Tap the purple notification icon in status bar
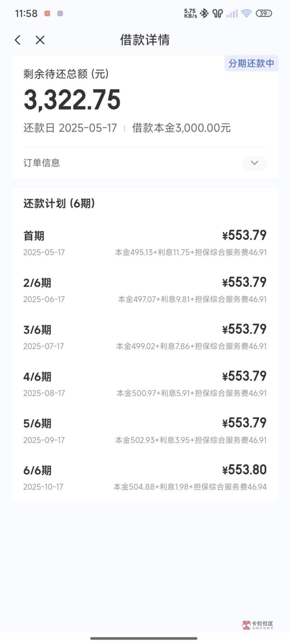This screenshot has height=644, width=290. click(x=60, y=13)
